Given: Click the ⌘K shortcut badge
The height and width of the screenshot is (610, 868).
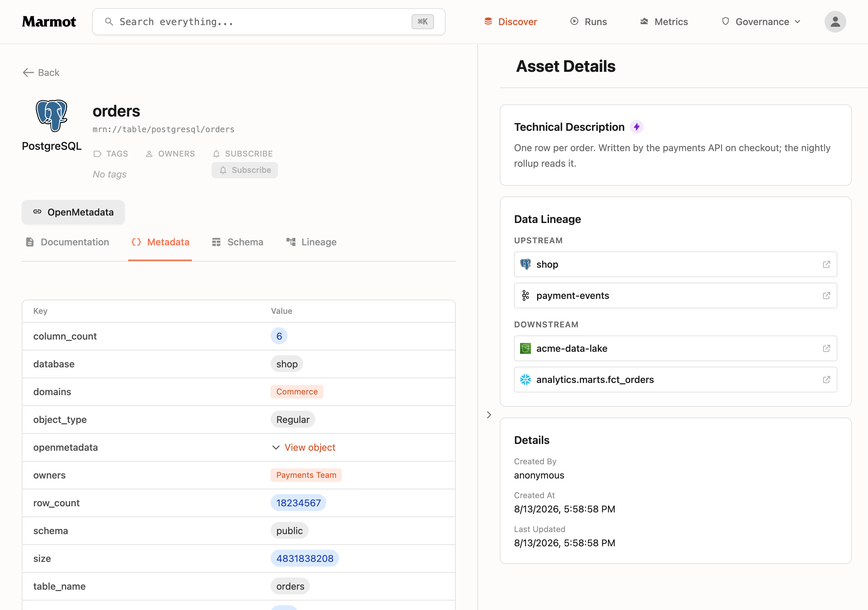Looking at the screenshot, I should 423,22.
